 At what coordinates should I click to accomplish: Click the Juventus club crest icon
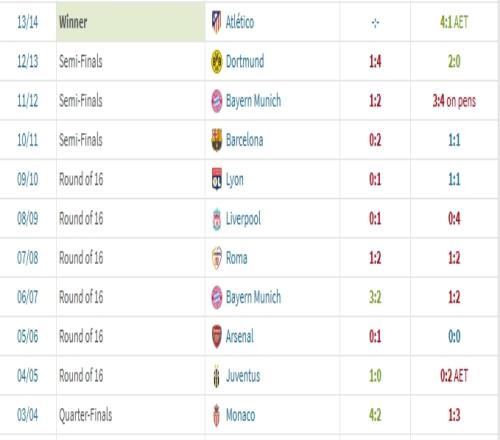[217, 376]
